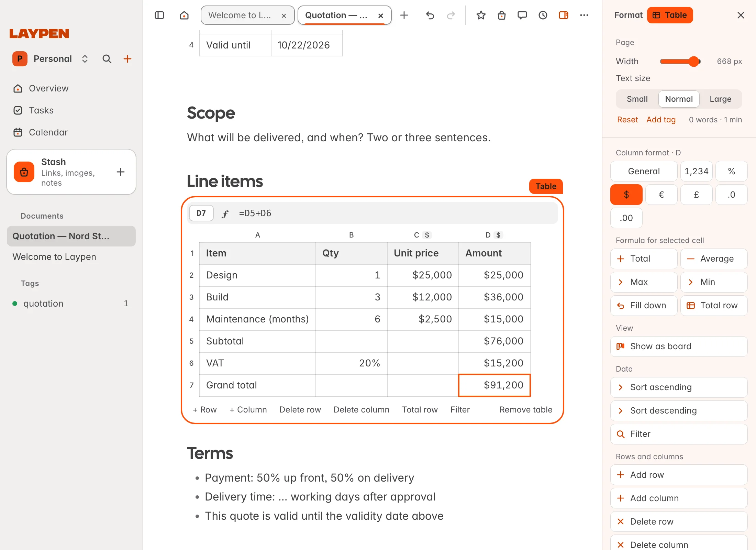Open version history clock icon
Viewport: 756px width, 550px height.
point(543,15)
